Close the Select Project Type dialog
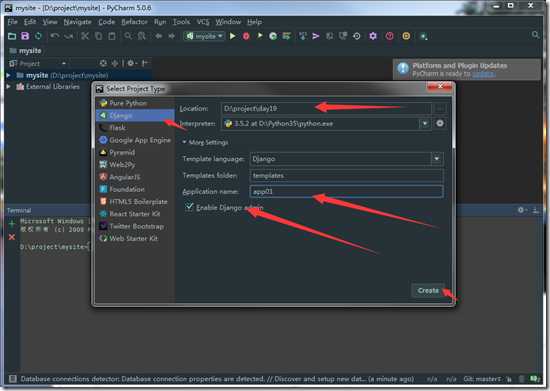 440,86
